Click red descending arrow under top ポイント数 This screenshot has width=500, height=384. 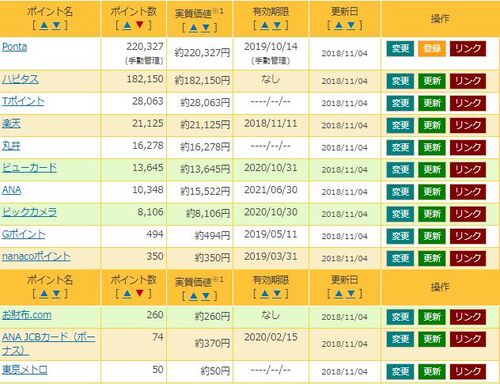pos(140,25)
